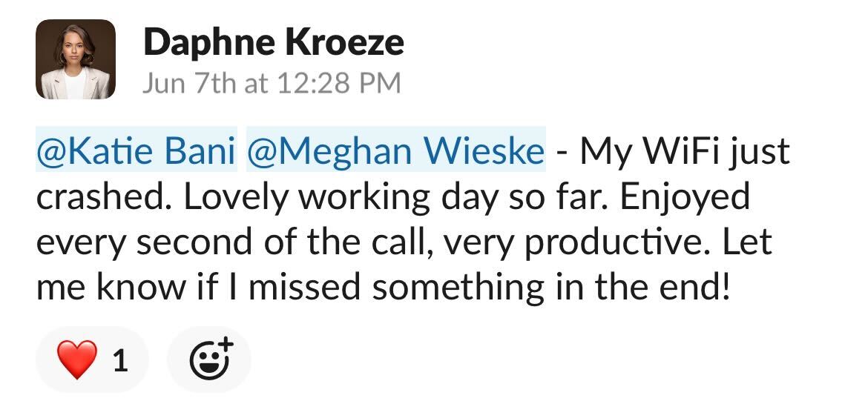Click the surname 'Kroeze' in the header
This screenshot has width=868, height=404.
(343, 42)
